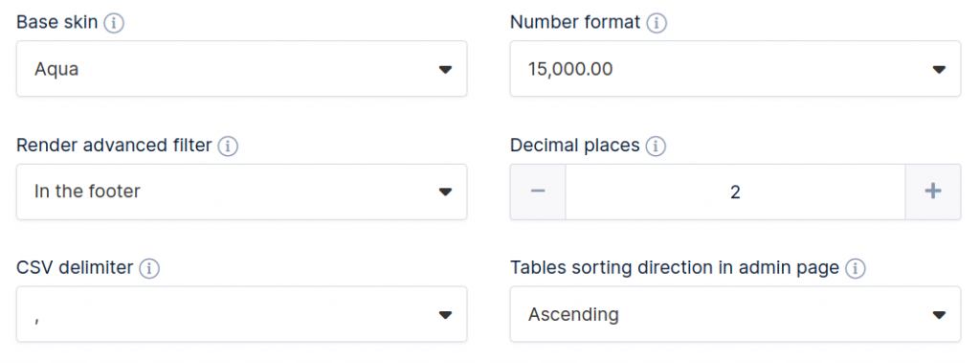Open the Base skin dropdown showing Aqua
Image resolution: width=980 pixels, height=363 pixels.
click(x=241, y=69)
